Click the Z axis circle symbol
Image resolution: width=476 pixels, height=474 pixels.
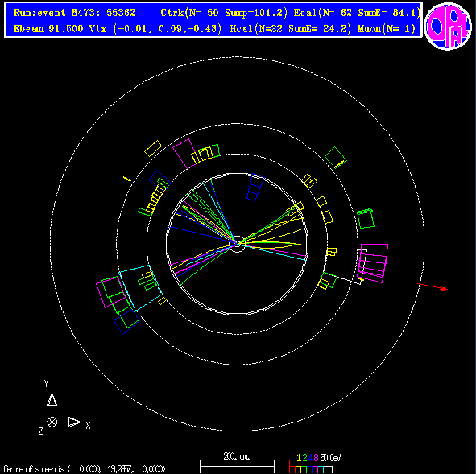[52, 422]
